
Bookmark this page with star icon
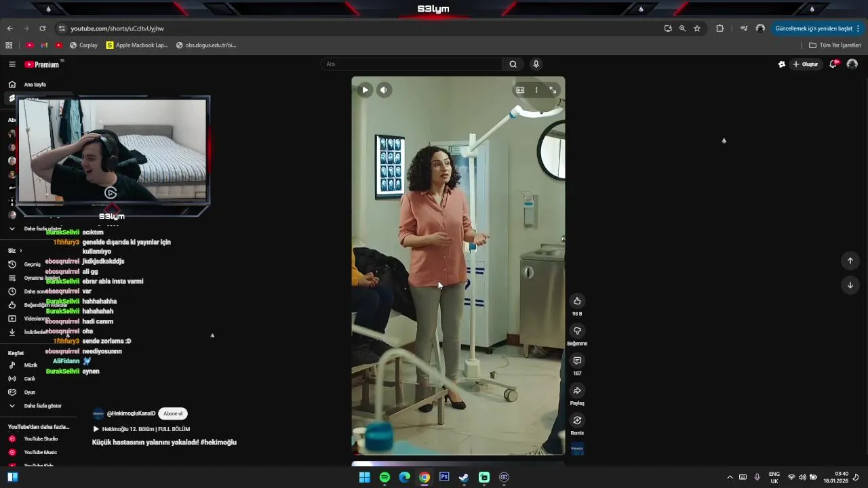pos(696,28)
